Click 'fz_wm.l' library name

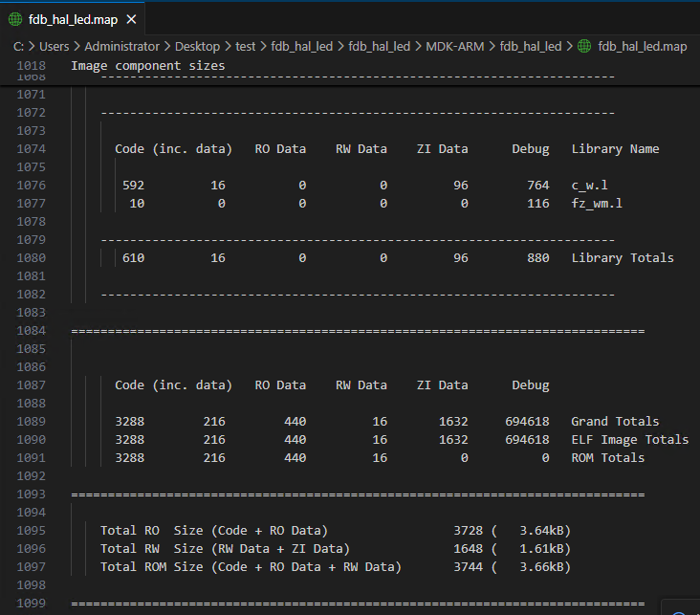coord(597,203)
